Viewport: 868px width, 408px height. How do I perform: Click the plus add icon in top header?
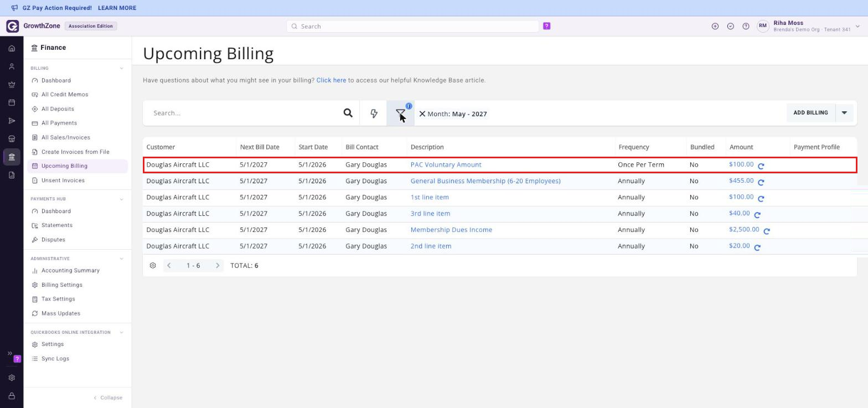click(715, 26)
